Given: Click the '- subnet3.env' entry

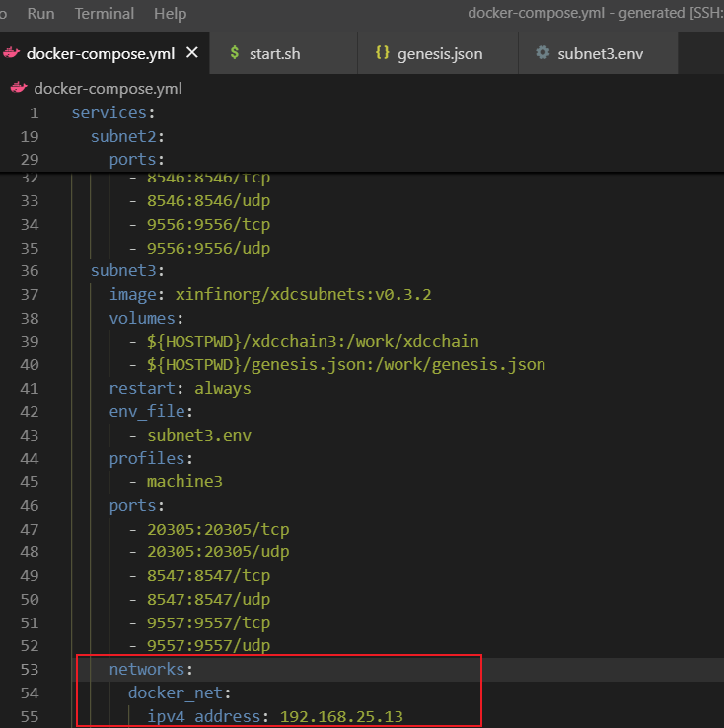Looking at the screenshot, I should pyautogui.click(x=189, y=435).
